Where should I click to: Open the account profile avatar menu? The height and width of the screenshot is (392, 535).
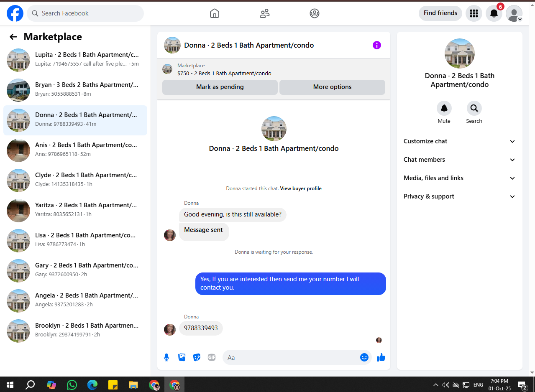(x=514, y=13)
